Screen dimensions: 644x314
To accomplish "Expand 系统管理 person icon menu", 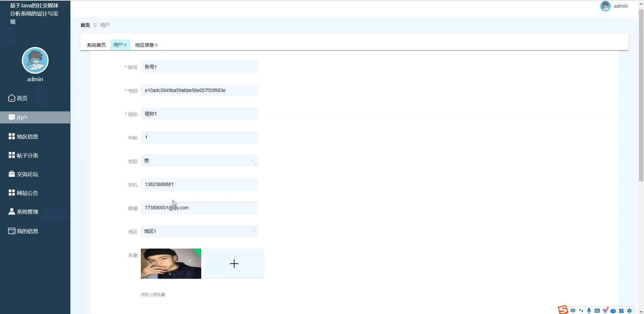I will (x=12, y=211).
